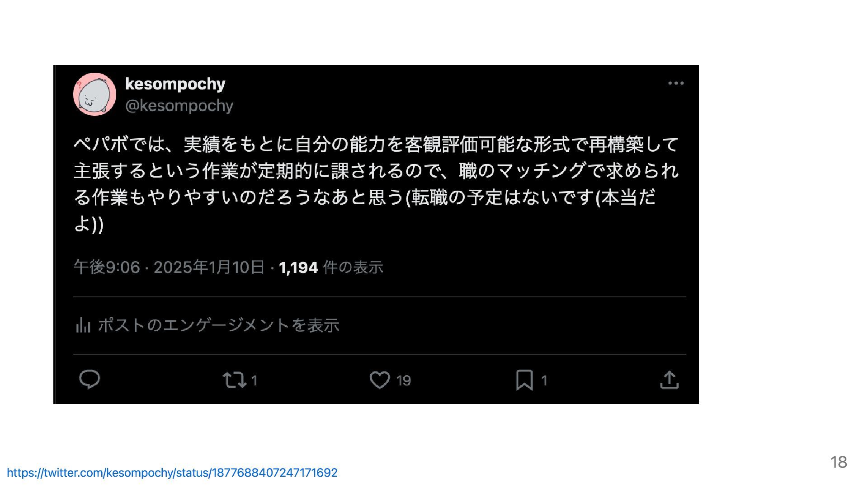Image resolution: width=868 pixels, height=488 pixels.
Task: Click the like count 19
Action: click(403, 380)
